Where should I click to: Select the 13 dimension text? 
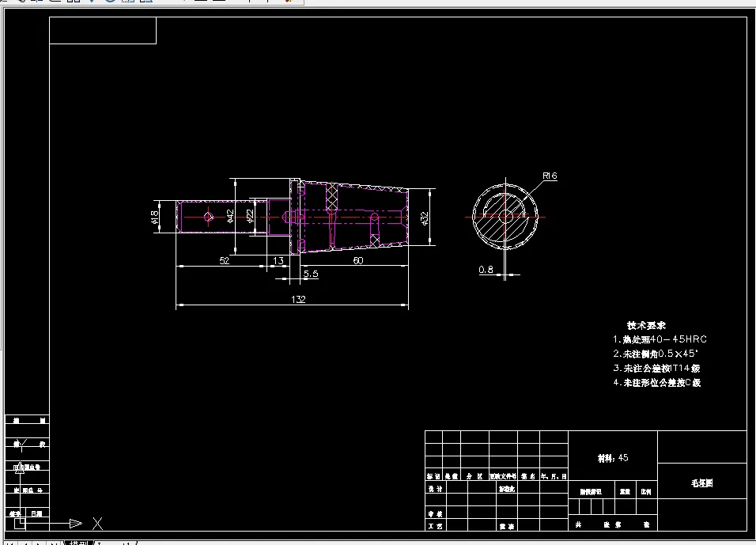click(278, 260)
